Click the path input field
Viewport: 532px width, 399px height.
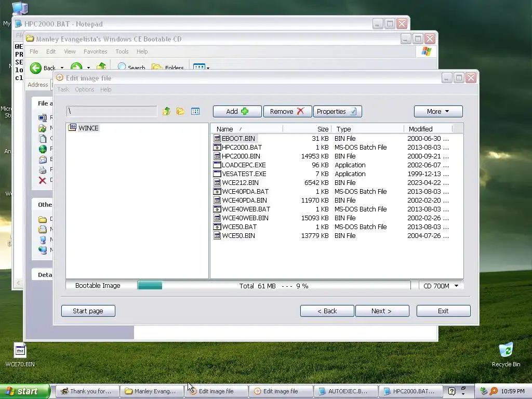112,111
